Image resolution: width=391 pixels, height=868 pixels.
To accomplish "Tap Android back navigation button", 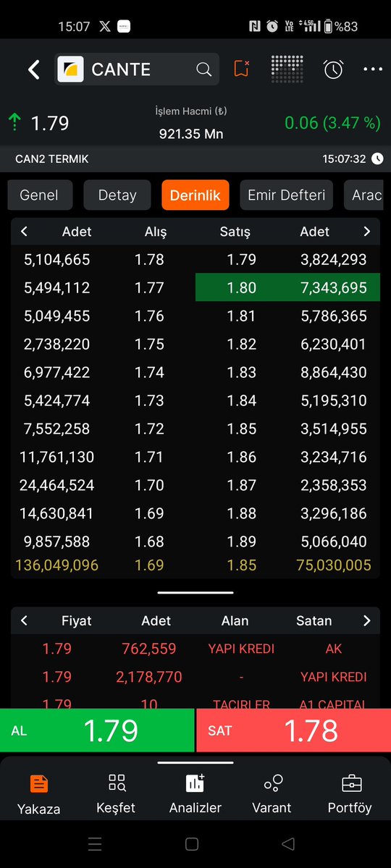I will (288, 843).
